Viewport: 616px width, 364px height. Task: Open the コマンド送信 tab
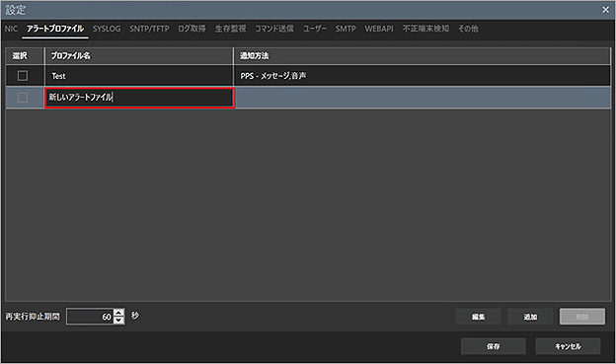click(274, 29)
